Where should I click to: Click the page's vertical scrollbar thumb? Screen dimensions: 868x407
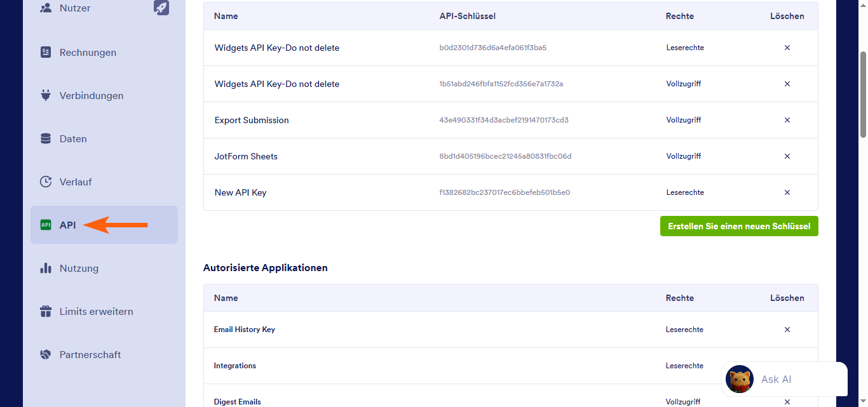(x=863, y=94)
